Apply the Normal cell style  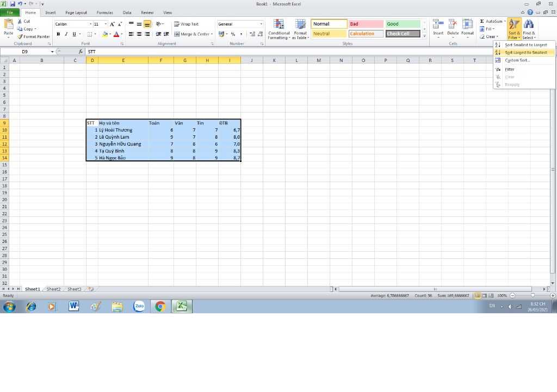(x=329, y=24)
